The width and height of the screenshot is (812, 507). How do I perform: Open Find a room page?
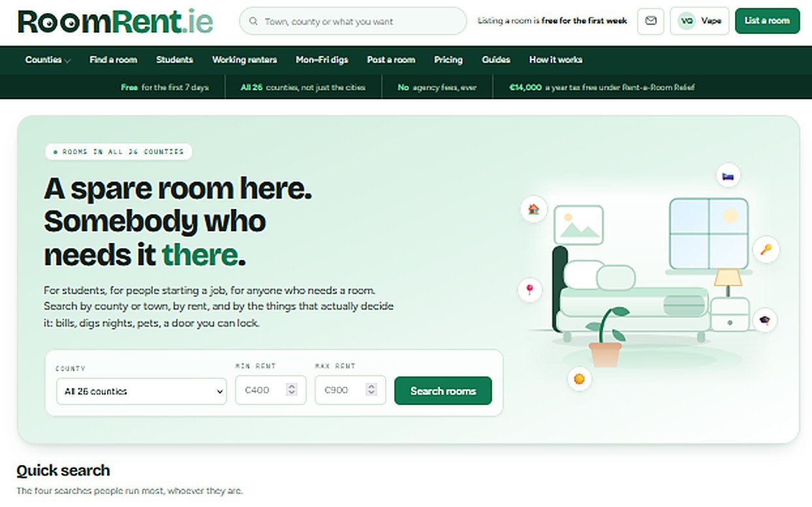[x=113, y=59]
